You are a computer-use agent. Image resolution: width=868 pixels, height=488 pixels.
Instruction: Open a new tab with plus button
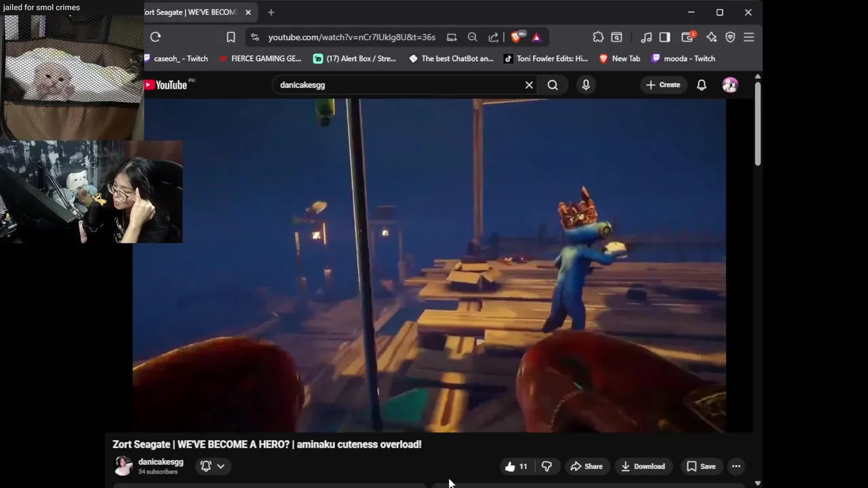271,12
